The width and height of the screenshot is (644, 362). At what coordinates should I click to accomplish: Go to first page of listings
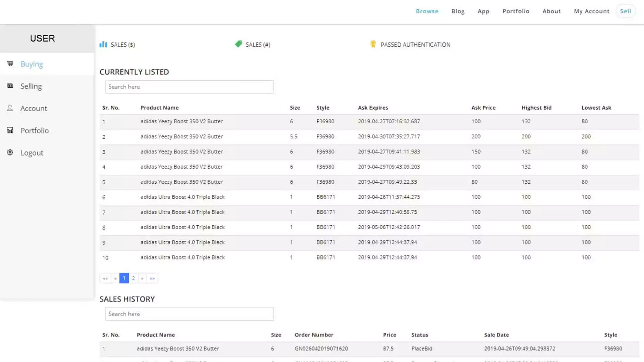click(x=105, y=278)
